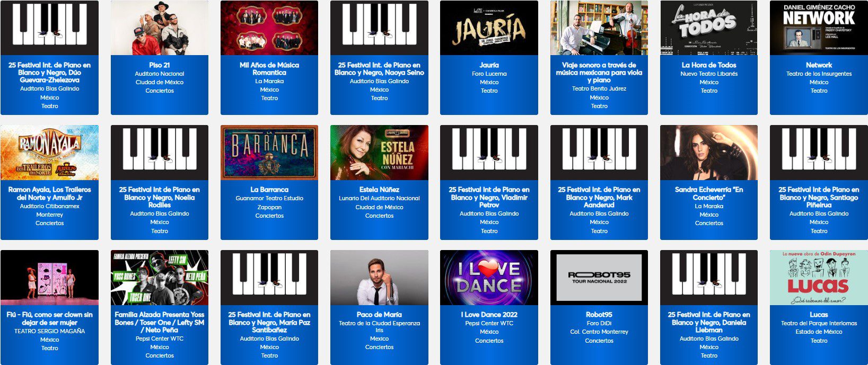Screen dimensions: 868x365
Task: Open Festival de Piano Daniela Liebman title
Action: coord(709,322)
